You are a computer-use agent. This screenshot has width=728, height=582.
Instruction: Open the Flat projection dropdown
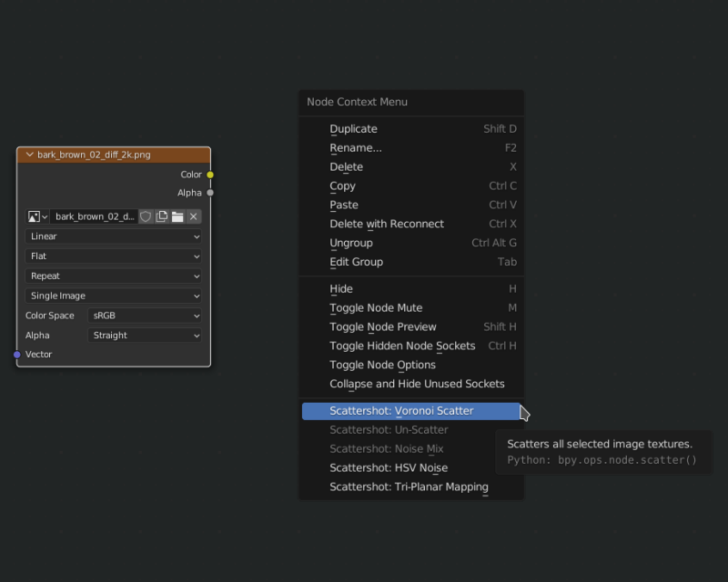pyautogui.click(x=114, y=256)
